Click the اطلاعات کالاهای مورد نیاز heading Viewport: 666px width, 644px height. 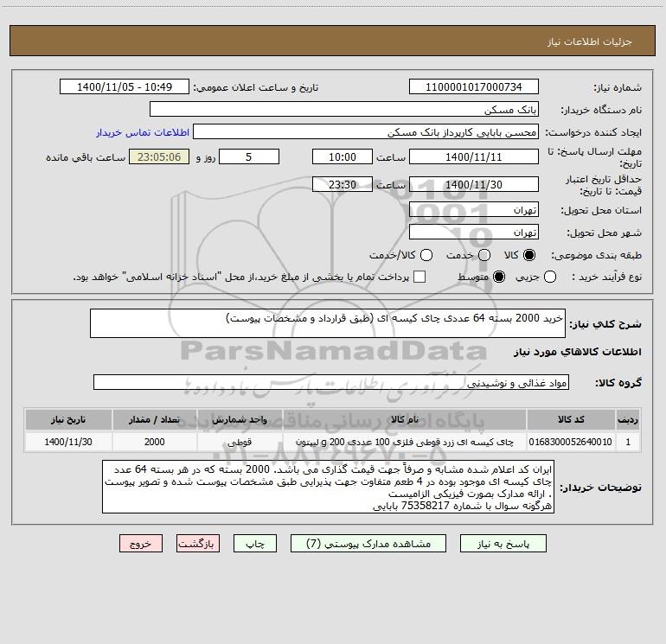(x=577, y=352)
